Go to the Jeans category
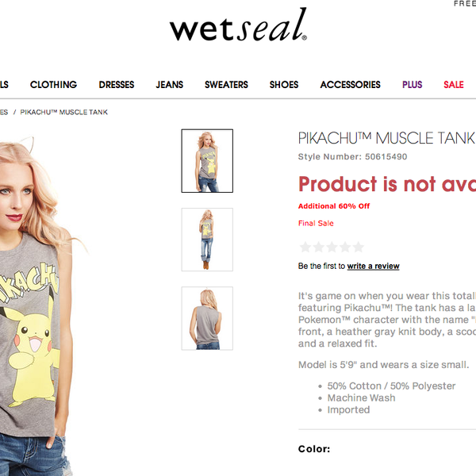Viewport: 476px width, 476px height. pyautogui.click(x=170, y=84)
